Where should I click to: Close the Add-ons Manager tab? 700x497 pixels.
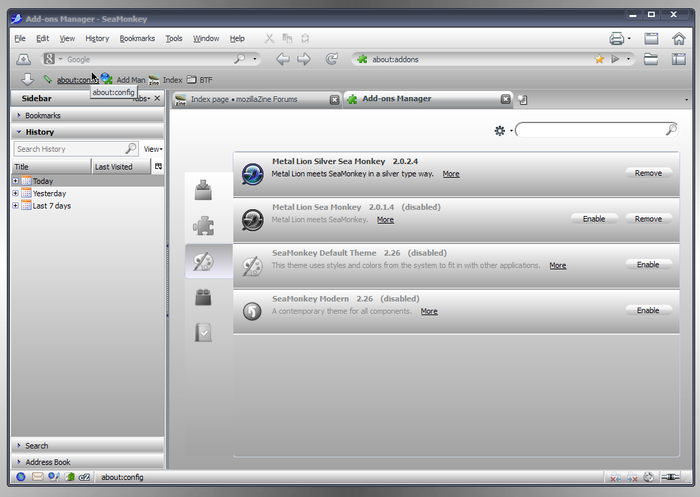505,99
